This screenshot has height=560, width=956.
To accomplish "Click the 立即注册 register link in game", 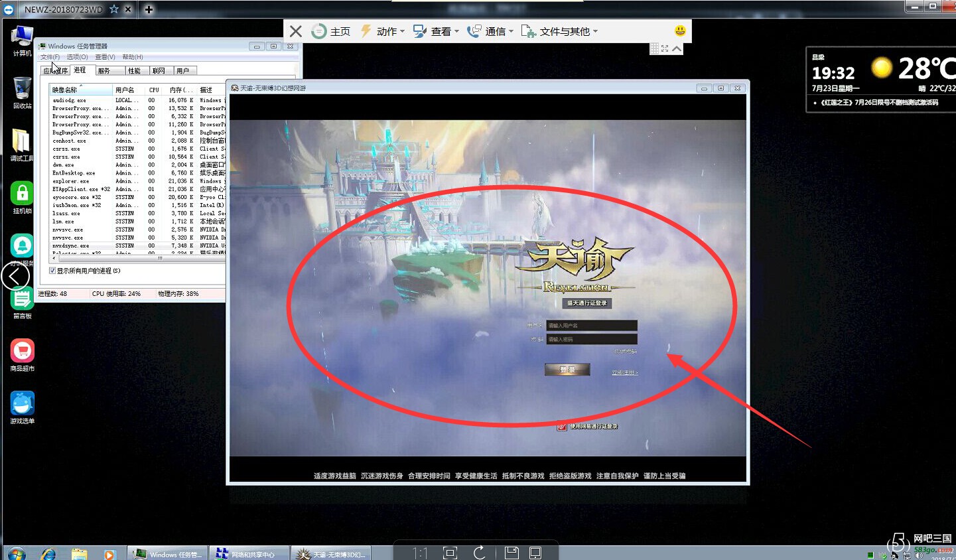I will (x=624, y=373).
